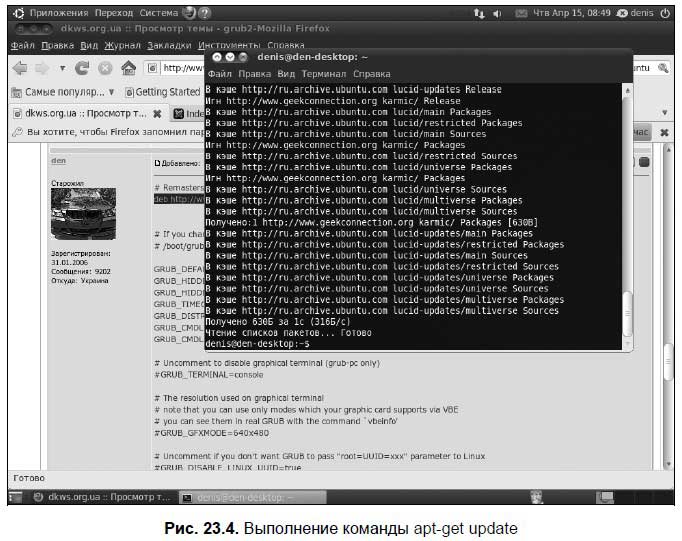Open terminal Файл menu
682x541 pixels.
(x=219, y=74)
